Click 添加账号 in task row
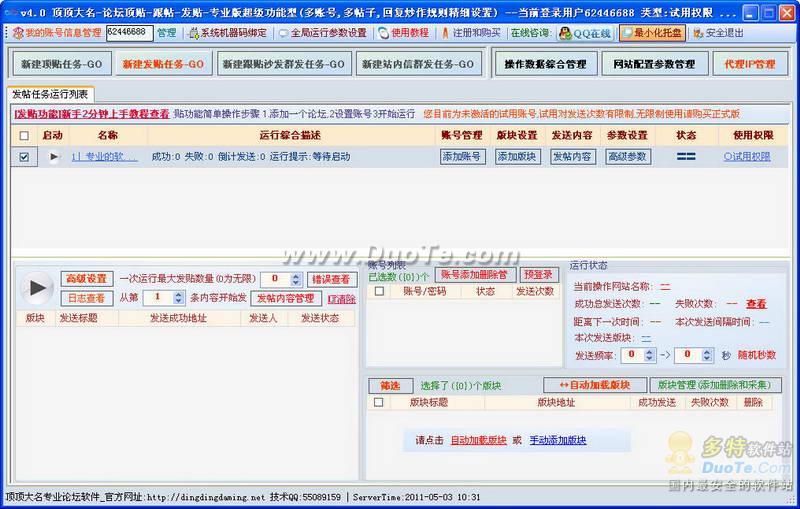The width and height of the screenshot is (800, 509). click(x=462, y=157)
